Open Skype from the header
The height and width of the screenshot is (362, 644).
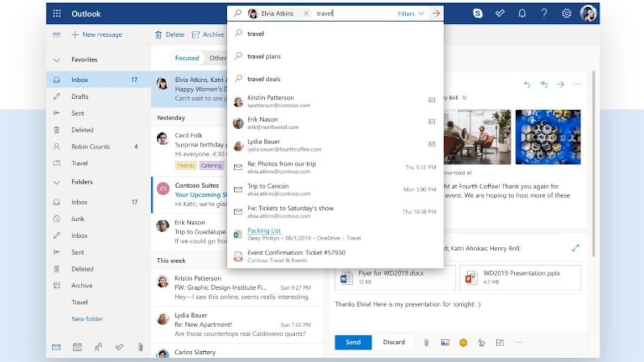pyautogui.click(x=478, y=13)
